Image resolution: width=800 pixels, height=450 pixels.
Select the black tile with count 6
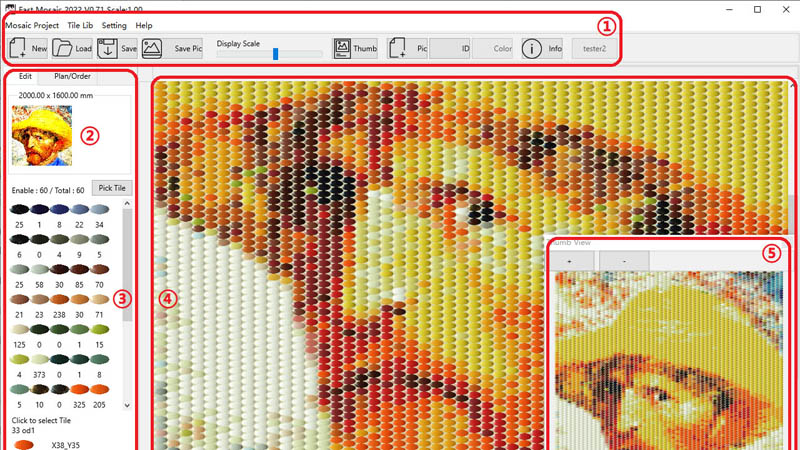click(x=19, y=239)
